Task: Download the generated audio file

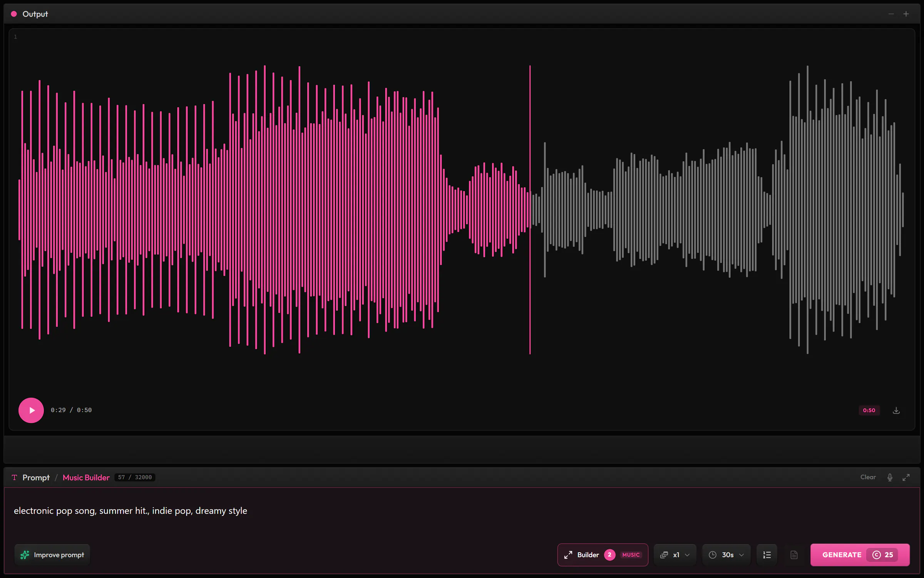Action: [x=896, y=410]
